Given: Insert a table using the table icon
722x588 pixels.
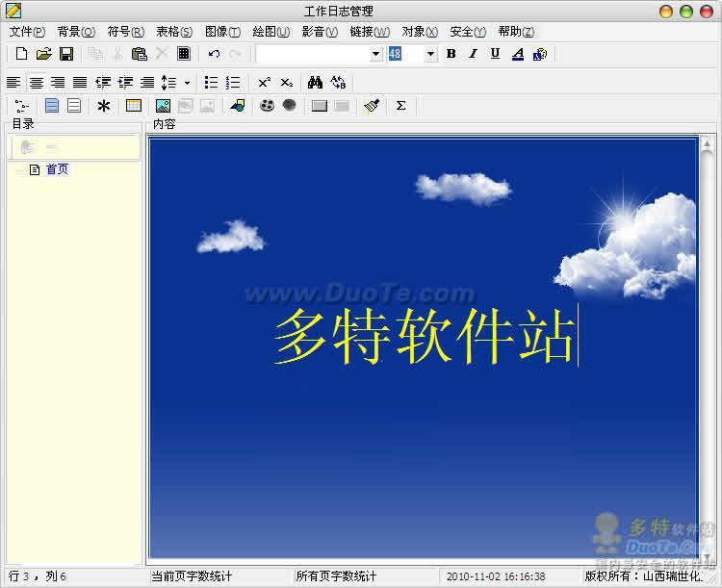Looking at the screenshot, I should pos(134,106).
